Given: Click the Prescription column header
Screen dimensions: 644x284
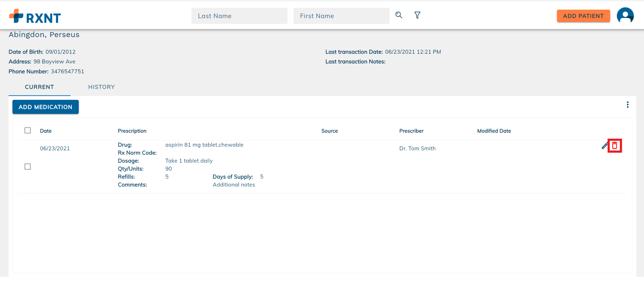Looking at the screenshot, I should [x=132, y=131].
